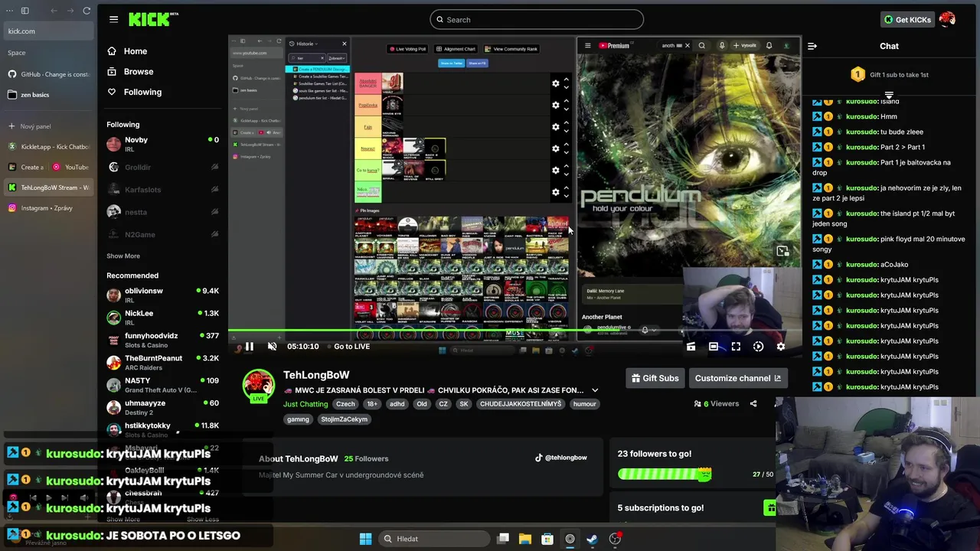Click the kick.com address bar

pyautogui.click(x=48, y=31)
